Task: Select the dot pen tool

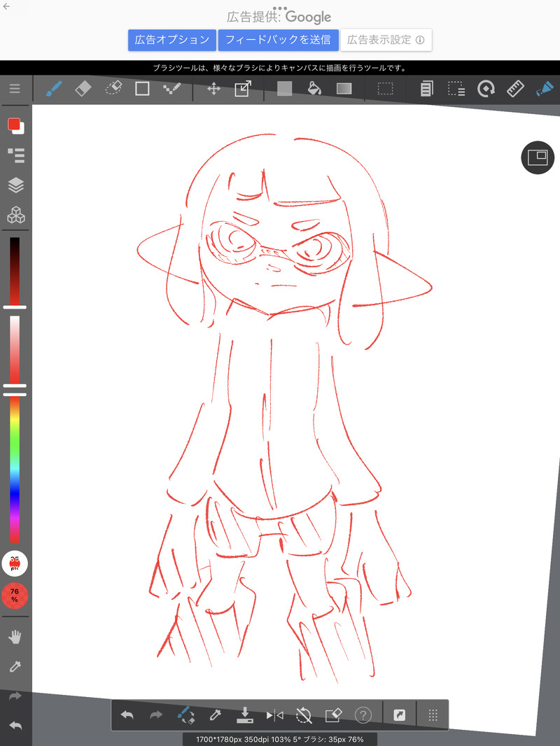Action: click(171, 88)
